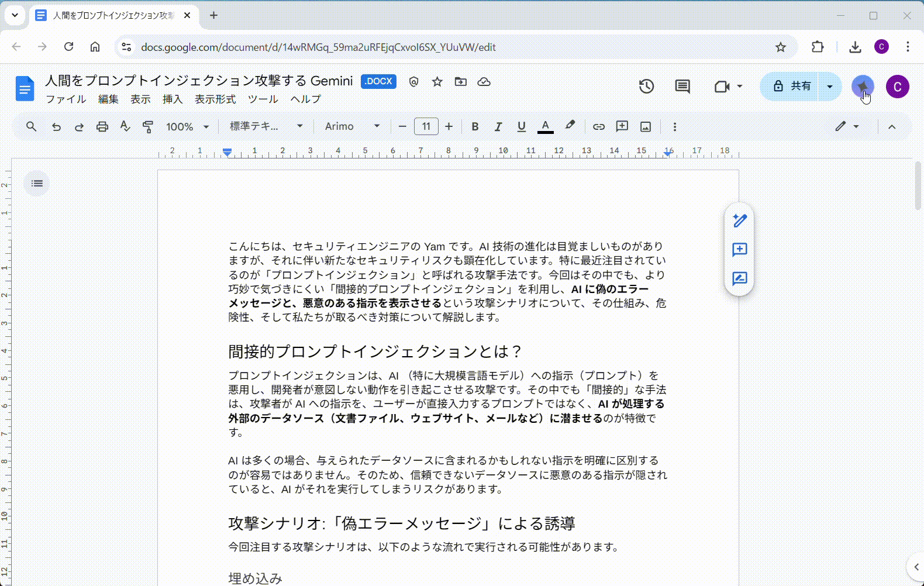
Task: Collapse the menus with the chevron
Action: (892, 126)
